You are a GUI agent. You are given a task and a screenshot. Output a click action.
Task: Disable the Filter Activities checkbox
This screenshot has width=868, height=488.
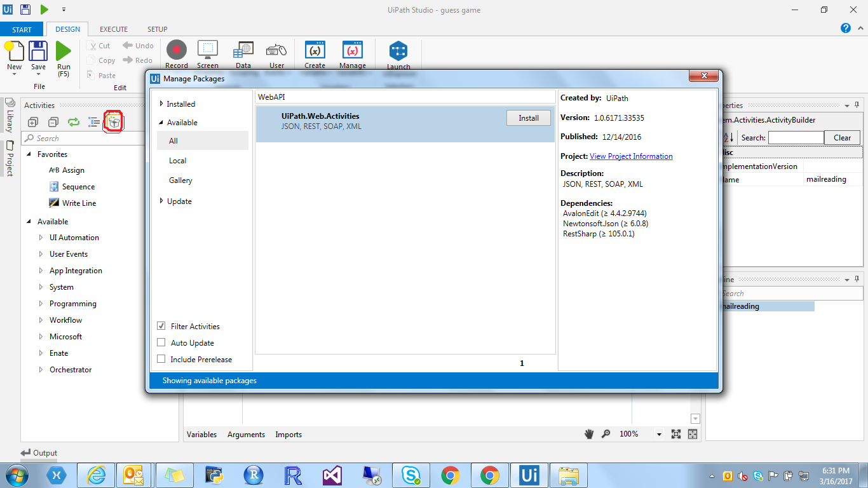coord(161,326)
